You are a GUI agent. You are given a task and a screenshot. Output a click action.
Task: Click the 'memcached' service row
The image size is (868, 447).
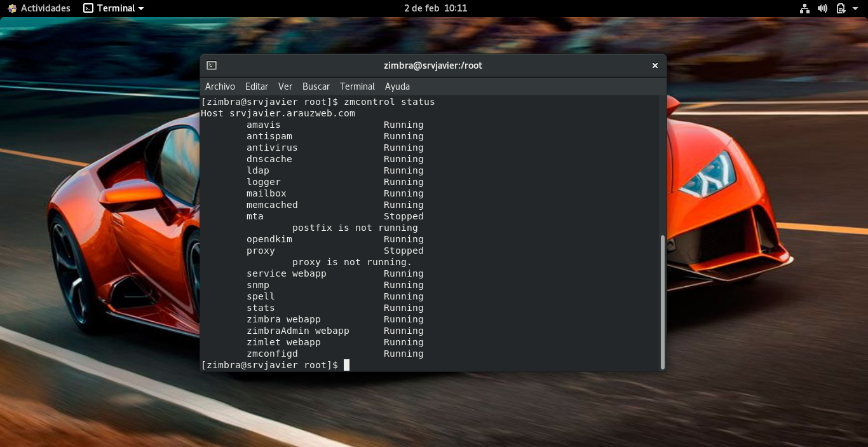(335, 205)
